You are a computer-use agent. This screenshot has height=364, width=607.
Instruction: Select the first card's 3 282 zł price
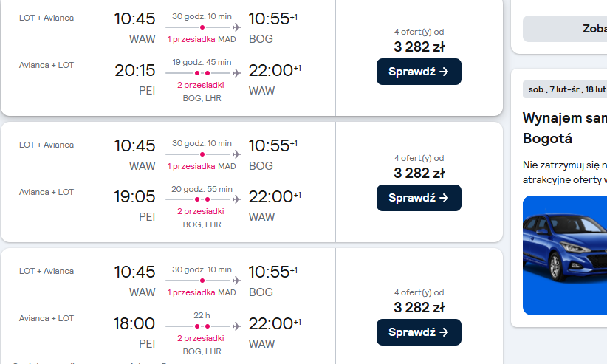point(419,47)
